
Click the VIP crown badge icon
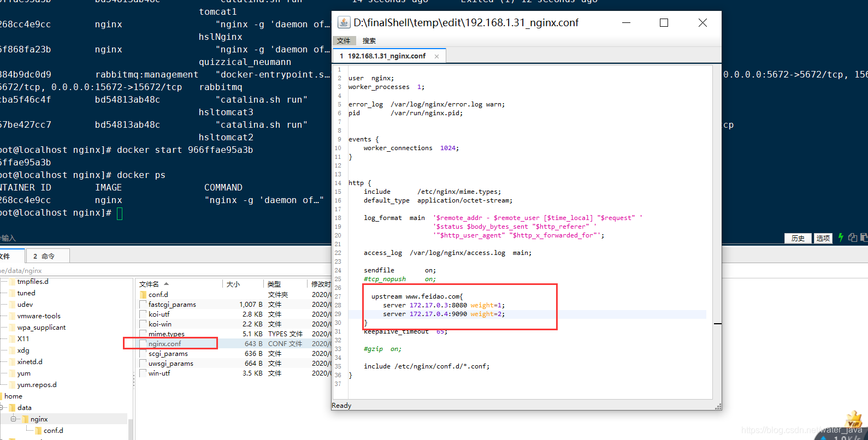pyautogui.click(x=853, y=420)
